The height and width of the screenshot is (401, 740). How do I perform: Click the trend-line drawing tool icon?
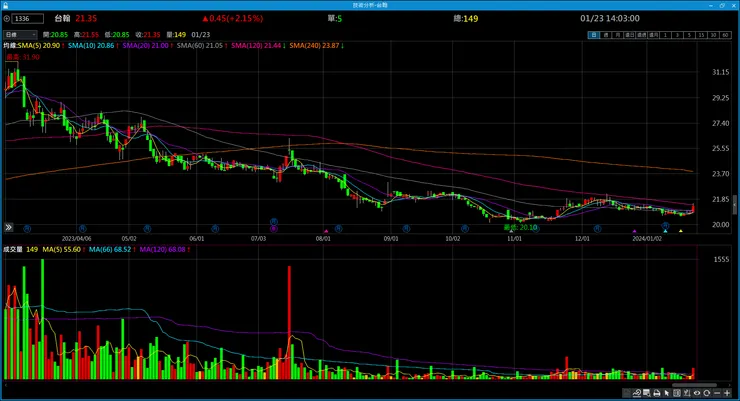[x=637, y=393]
